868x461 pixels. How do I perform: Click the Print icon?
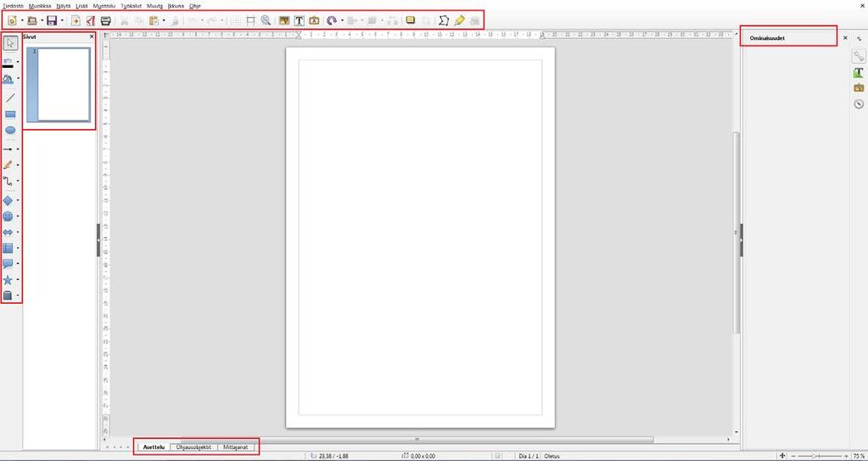[106, 20]
